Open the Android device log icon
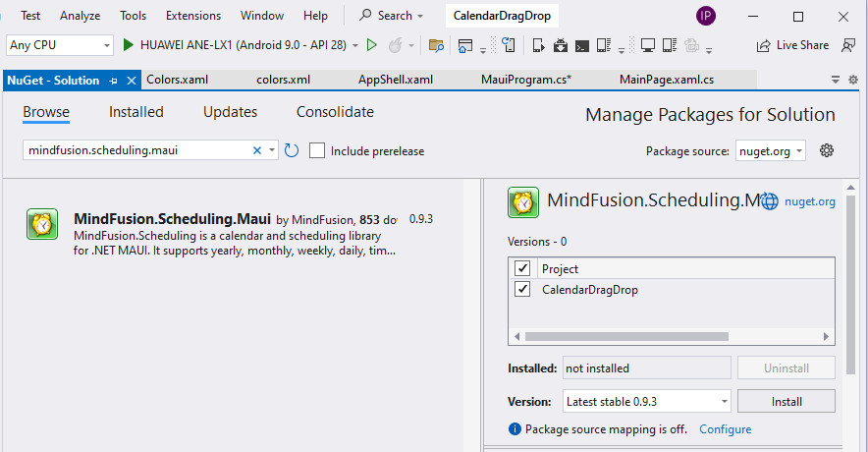 click(x=604, y=45)
